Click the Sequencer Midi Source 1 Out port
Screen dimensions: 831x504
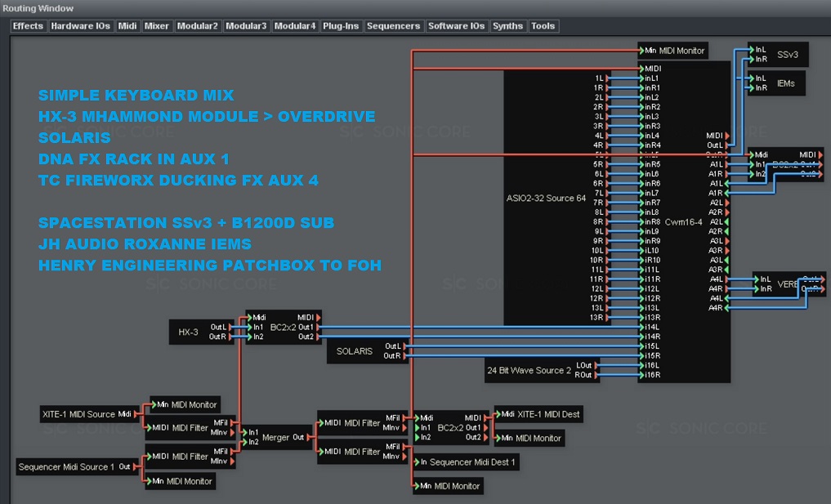[x=136, y=467]
